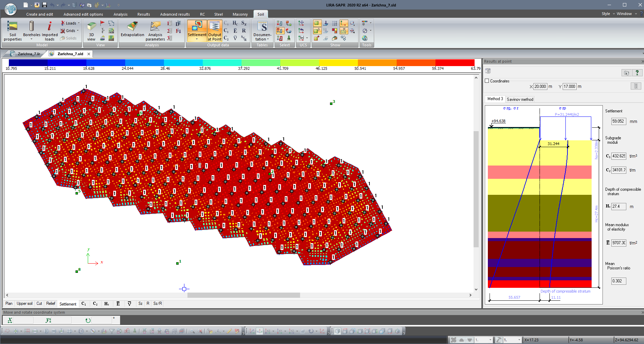This screenshot has height=344, width=644.
Task: Click the X coordinate input field
Action: [x=540, y=87]
